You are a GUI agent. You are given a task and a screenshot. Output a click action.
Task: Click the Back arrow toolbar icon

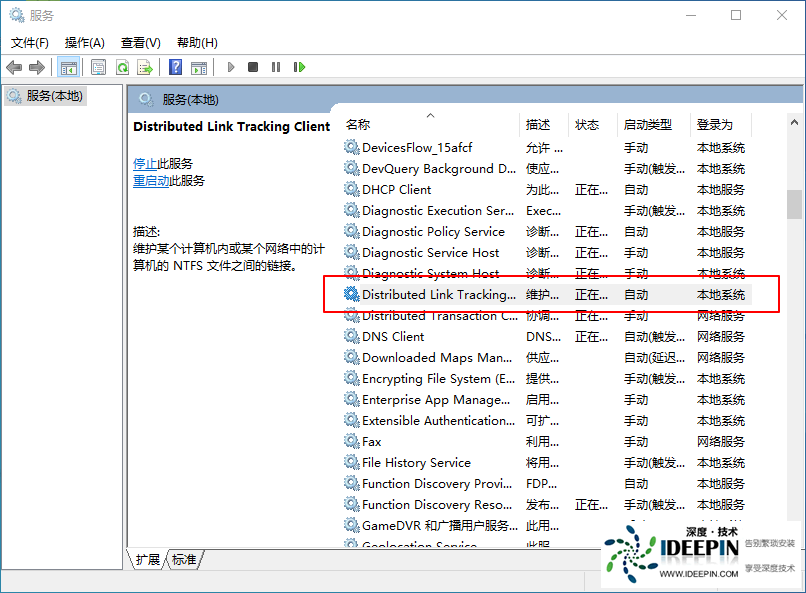[x=14, y=67]
